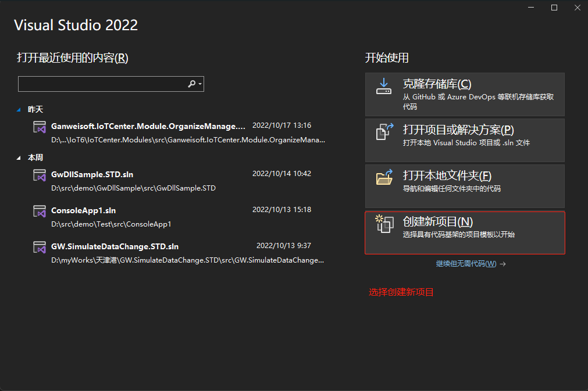Click the create new project icon
Image resolution: width=588 pixels, height=391 pixels.
[384, 224]
